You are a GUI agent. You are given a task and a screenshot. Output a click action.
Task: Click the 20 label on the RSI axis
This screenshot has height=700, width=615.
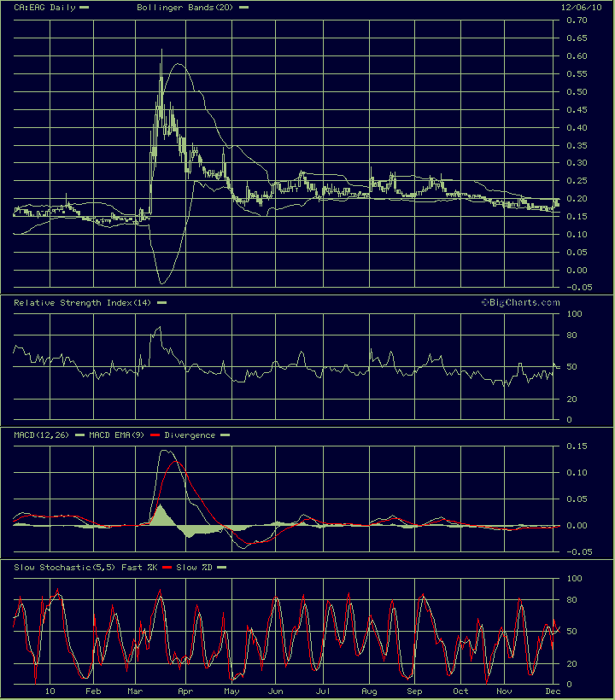571,400
